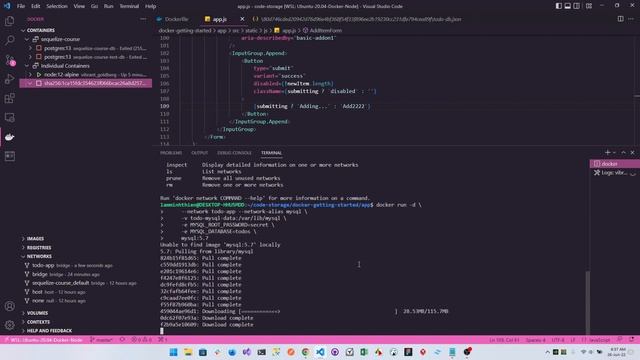Screen dimensions: 640x360
Task: Open the Windows Start menu
Action: (x=173, y=352)
